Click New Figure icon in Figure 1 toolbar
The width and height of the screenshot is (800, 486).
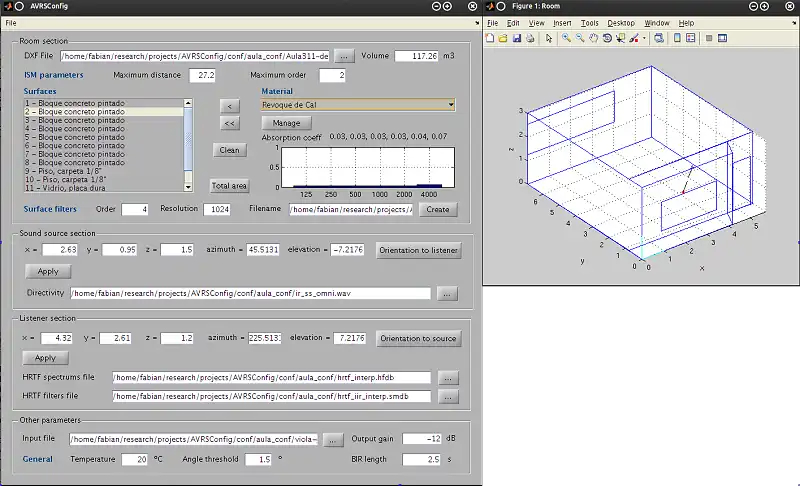(490, 38)
